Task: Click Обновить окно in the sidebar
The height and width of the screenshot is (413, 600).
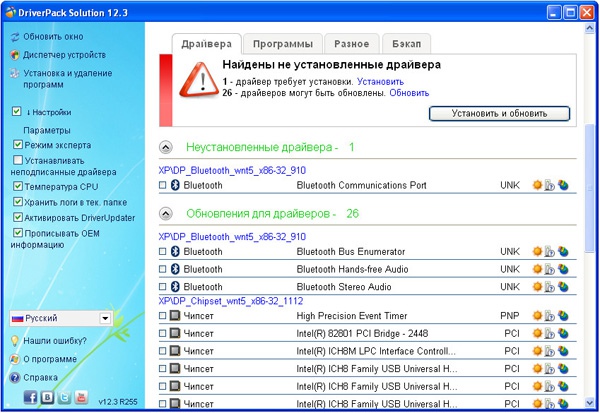Action: point(53,37)
